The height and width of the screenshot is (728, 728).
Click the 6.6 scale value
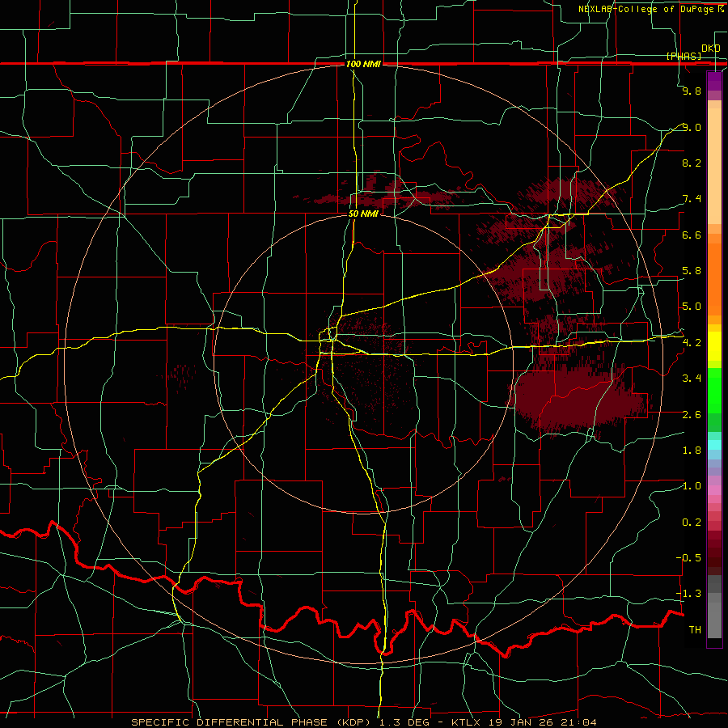692,235
